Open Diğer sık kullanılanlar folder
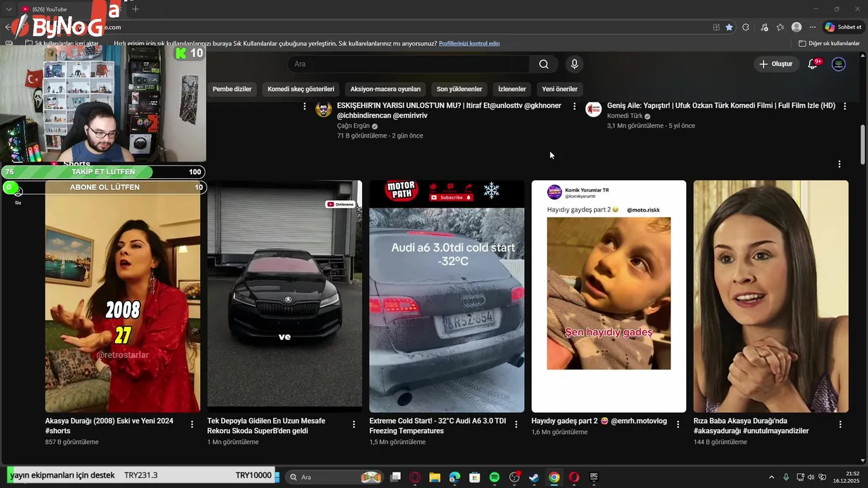The height and width of the screenshot is (488, 868). (829, 43)
